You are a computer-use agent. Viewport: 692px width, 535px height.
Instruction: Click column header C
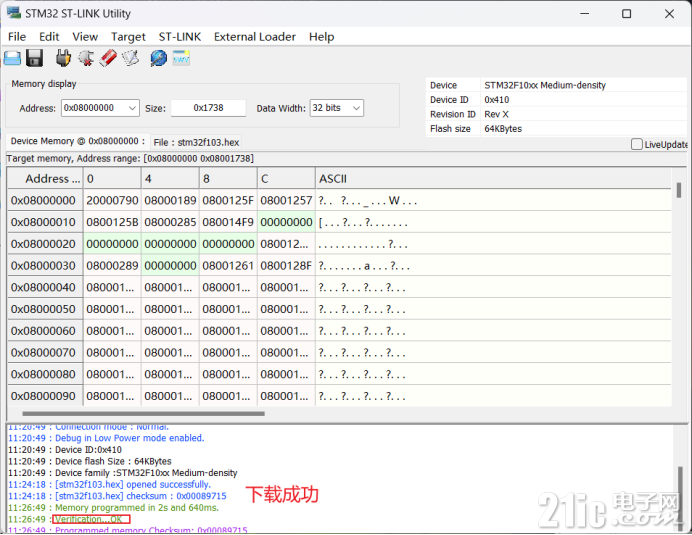click(286, 179)
